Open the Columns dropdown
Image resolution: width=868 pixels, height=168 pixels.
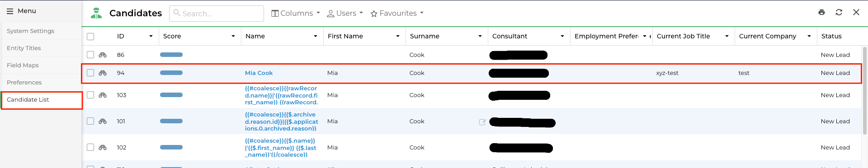pyautogui.click(x=296, y=14)
